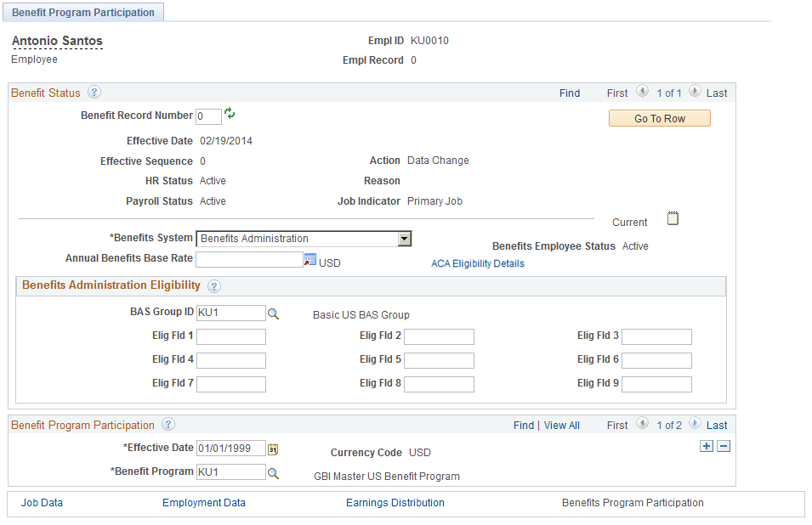Screen dimensions: 812x525
Task: Select the Benefit Program Participation tab
Action: coord(83,12)
